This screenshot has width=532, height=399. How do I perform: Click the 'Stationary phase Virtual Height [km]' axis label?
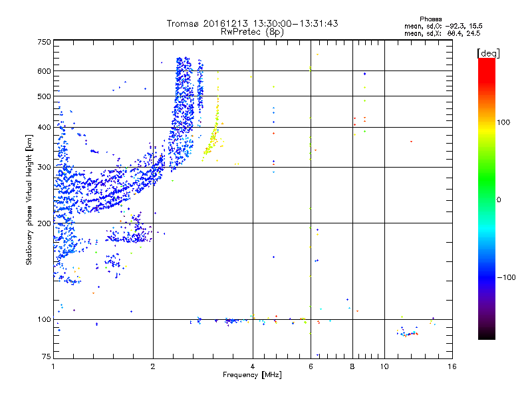click(x=29, y=200)
